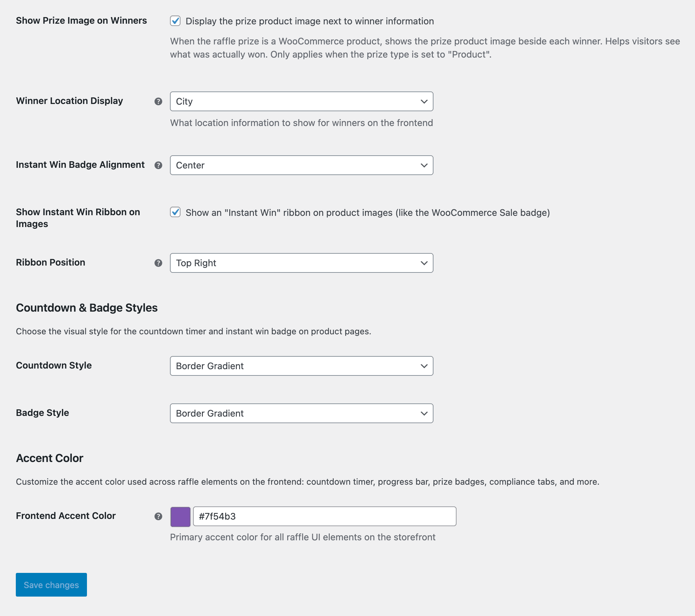Click help icon for Instant Win Badge Alignment

click(158, 165)
